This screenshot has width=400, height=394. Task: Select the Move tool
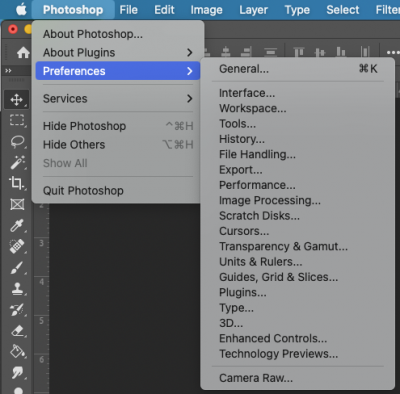pos(17,99)
